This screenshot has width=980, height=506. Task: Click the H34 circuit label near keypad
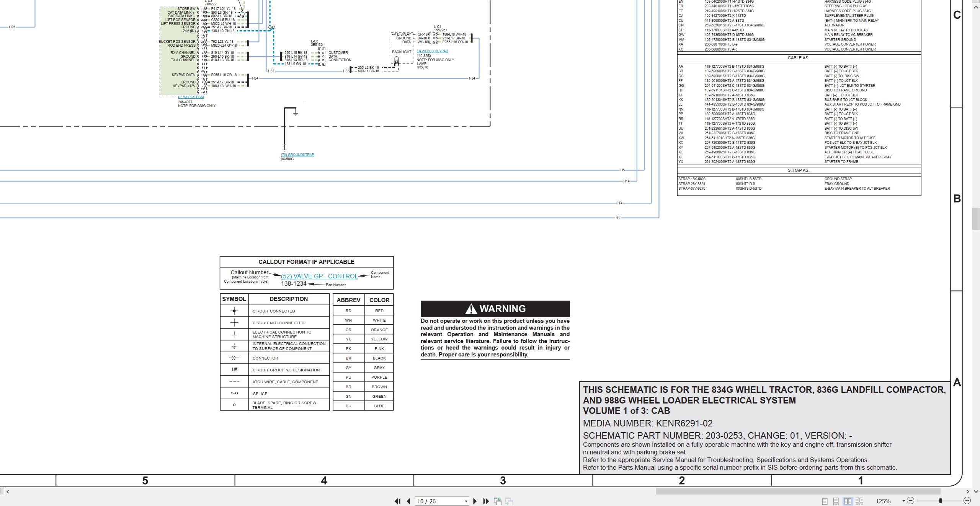(x=472, y=78)
